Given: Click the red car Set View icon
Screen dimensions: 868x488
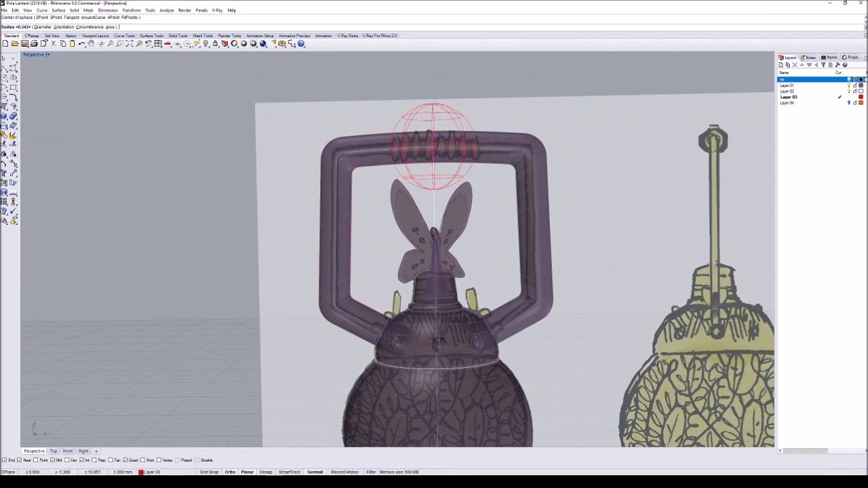Looking at the screenshot, I should pyautogui.click(x=167, y=43).
